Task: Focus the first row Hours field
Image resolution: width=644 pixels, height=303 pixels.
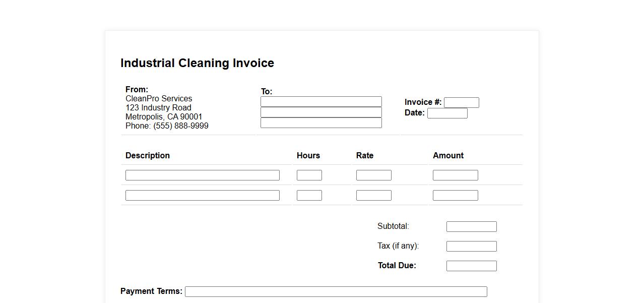Action: tap(309, 175)
